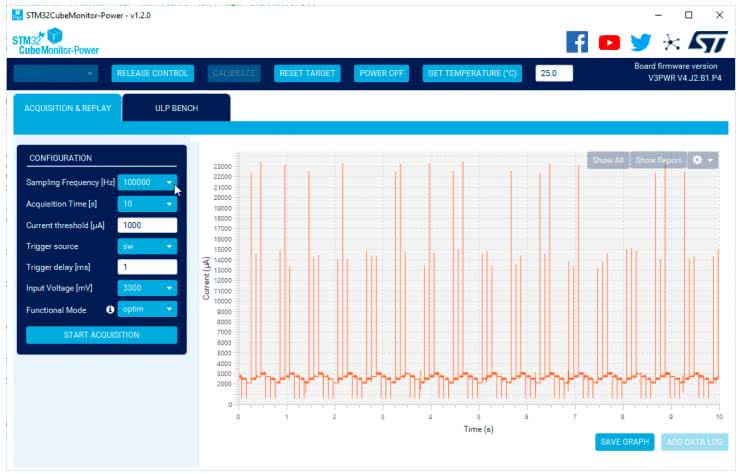Click the Functional Mode info icon
Screen dimensions: 740x474
pyautogui.click(x=110, y=310)
